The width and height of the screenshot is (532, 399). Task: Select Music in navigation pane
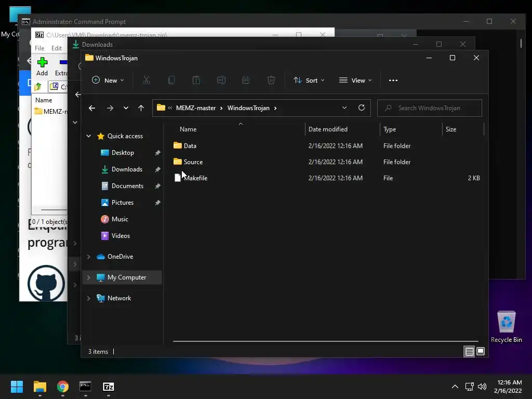[120, 219]
